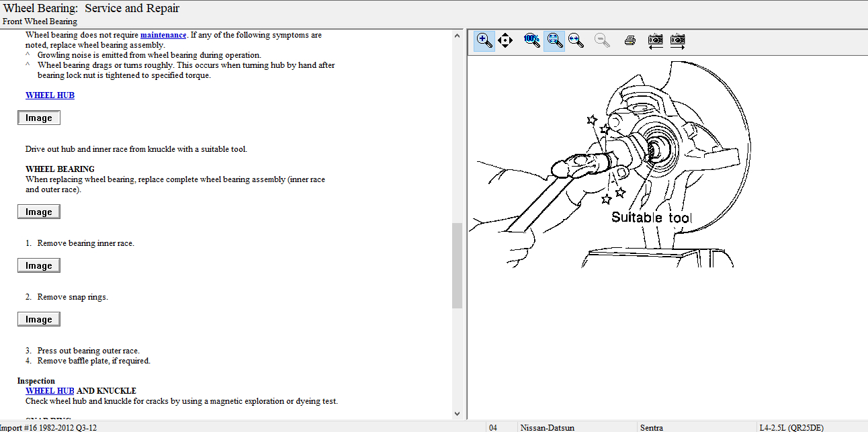The height and width of the screenshot is (432, 868).
Task: Select the pan move tool
Action: tap(506, 40)
